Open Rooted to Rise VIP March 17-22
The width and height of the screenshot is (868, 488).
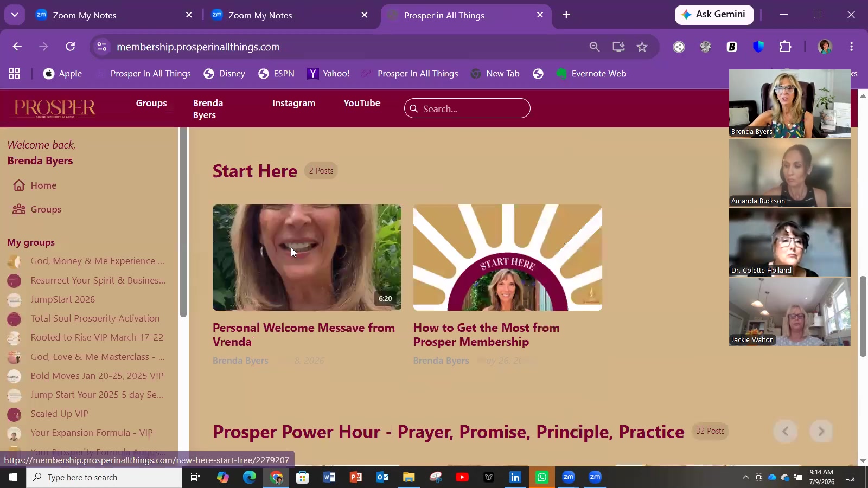86,337
